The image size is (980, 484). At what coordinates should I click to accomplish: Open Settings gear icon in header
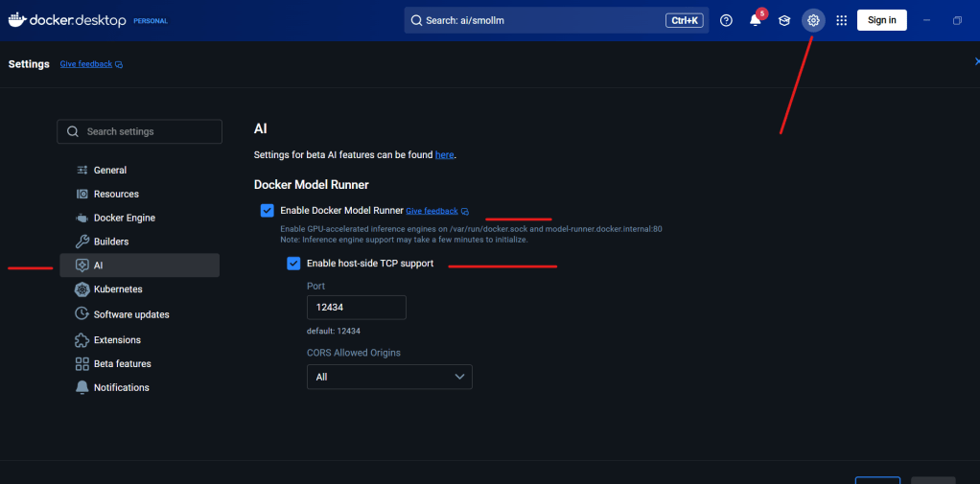point(813,21)
